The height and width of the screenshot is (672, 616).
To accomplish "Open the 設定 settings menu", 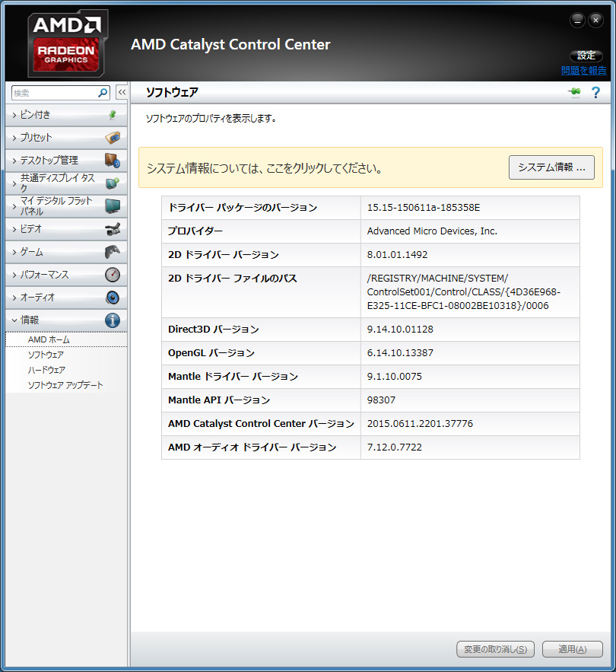I will 586,56.
